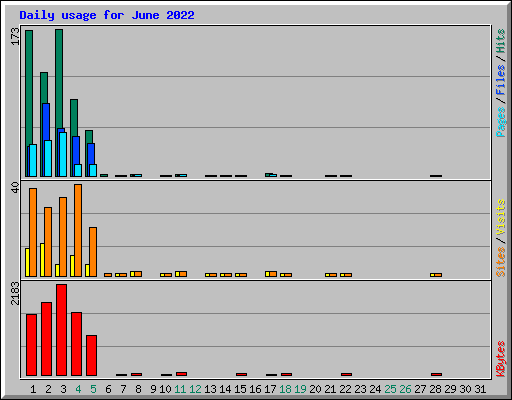Click the yellow sites bar for day 2
Viewport: 512px width, 400px height.
(x=42, y=260)
